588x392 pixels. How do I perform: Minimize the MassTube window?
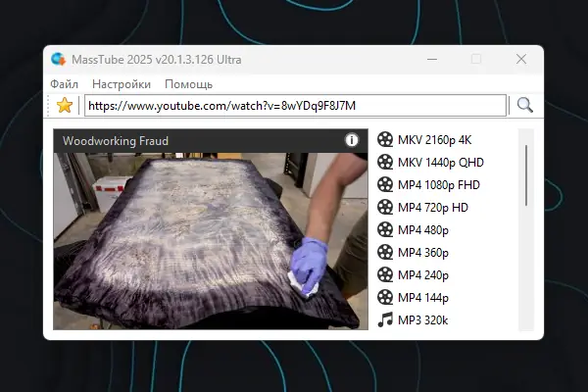[x=432, y=59]
